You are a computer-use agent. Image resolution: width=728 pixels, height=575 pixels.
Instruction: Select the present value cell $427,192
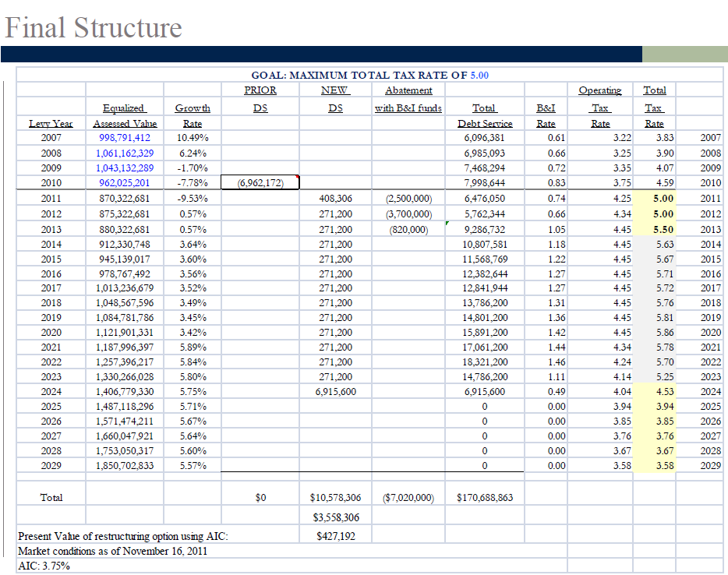(336, 536)
